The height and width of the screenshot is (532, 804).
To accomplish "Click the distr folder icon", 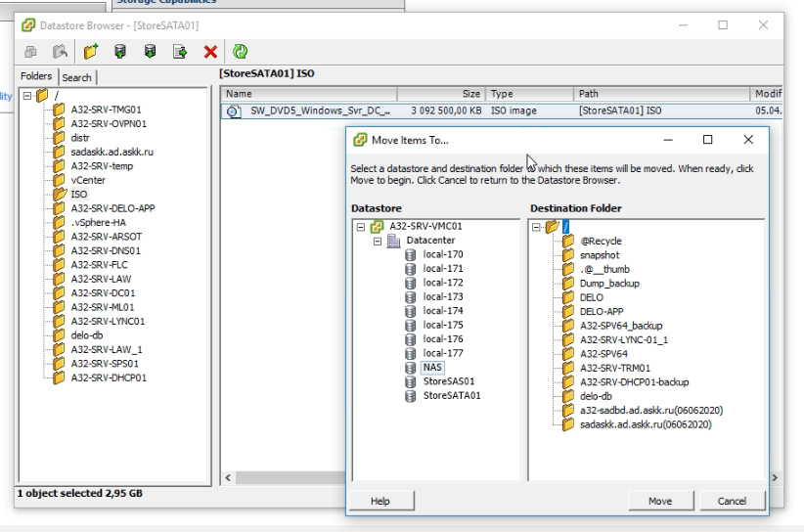I will pos(60,137).
